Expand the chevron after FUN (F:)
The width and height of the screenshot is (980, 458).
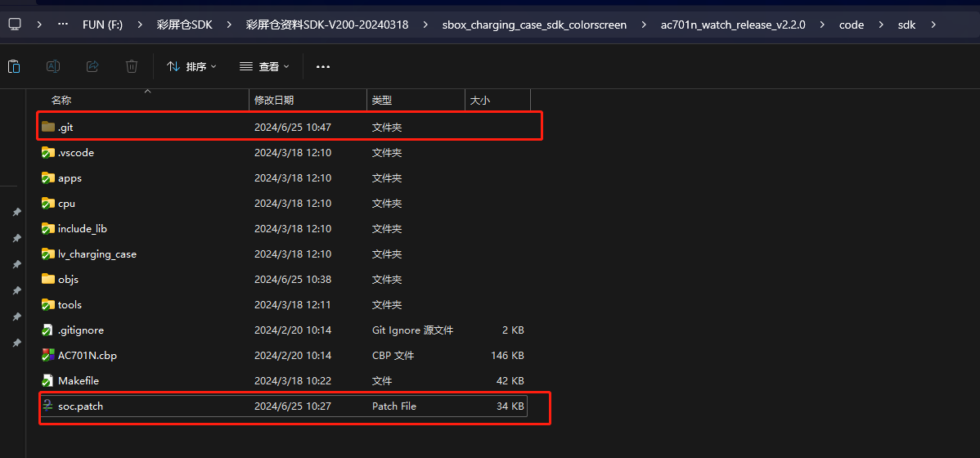click(139, 25)
